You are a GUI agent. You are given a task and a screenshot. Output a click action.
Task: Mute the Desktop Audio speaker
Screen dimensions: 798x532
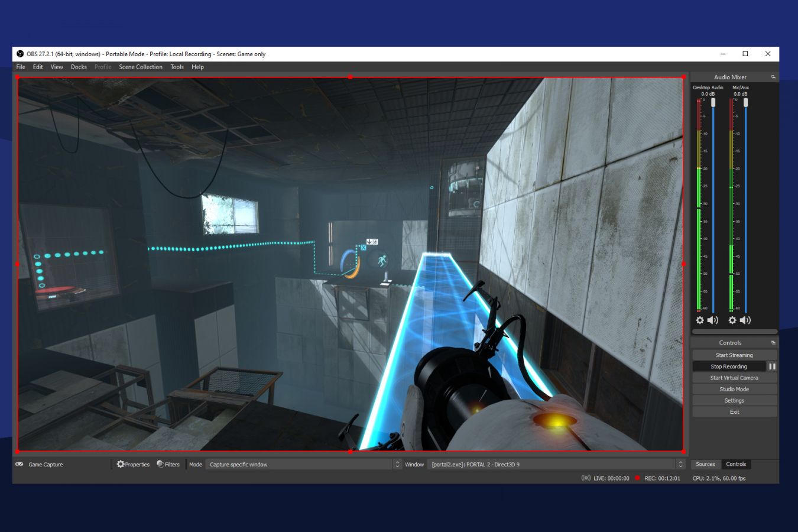pos(713,320)
